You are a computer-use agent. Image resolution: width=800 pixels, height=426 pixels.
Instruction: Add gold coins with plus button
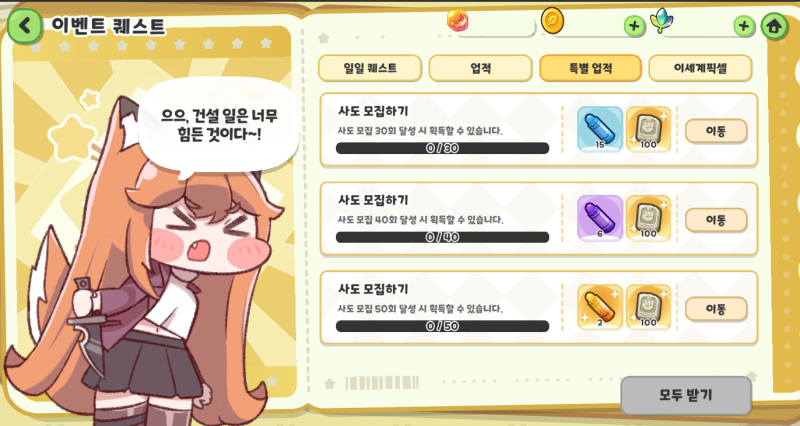(634, 26)
